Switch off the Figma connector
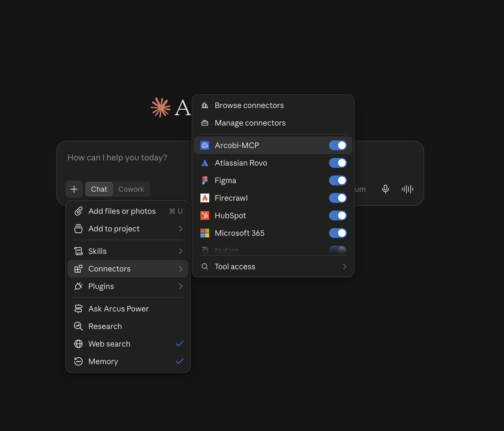Screen dimensions: 504x431 point(338,180)
